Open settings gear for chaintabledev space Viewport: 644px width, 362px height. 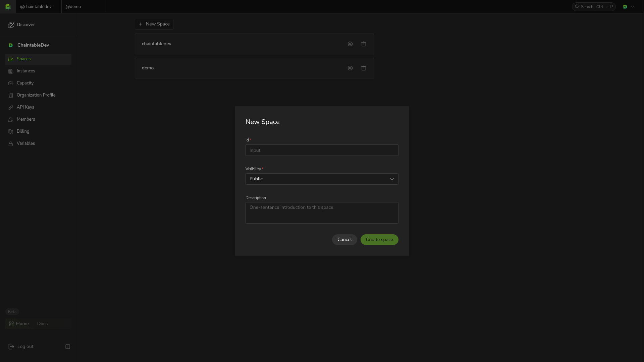(350, 44)
